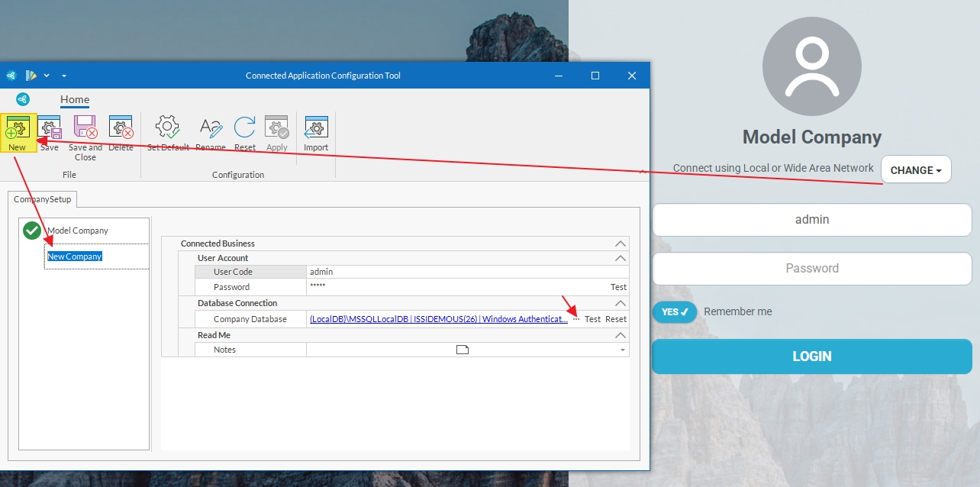The width and height of the screenshot is (980, 487).
Task: Click the Password field on login
Action: [x=812, y=269]
